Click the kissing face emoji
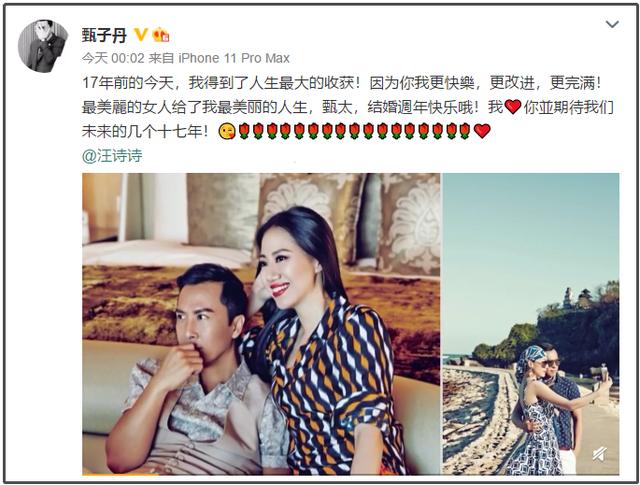The width and height of the screenshot is (640, 485). (x=227, y=131)
